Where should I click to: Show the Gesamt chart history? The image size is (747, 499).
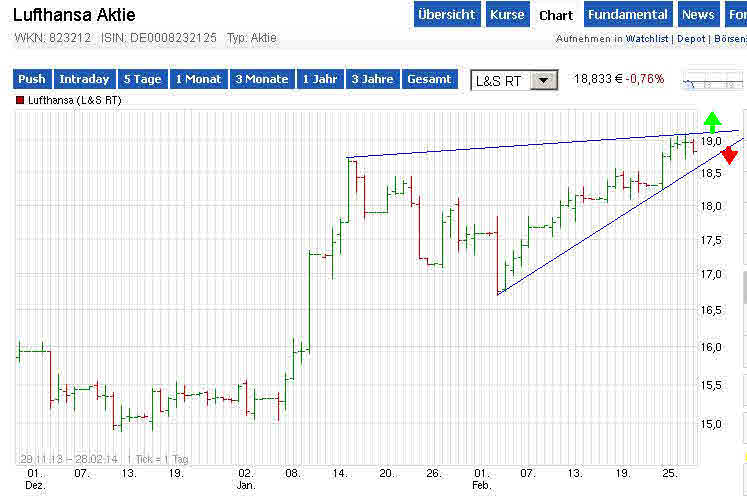pos(429,79)
